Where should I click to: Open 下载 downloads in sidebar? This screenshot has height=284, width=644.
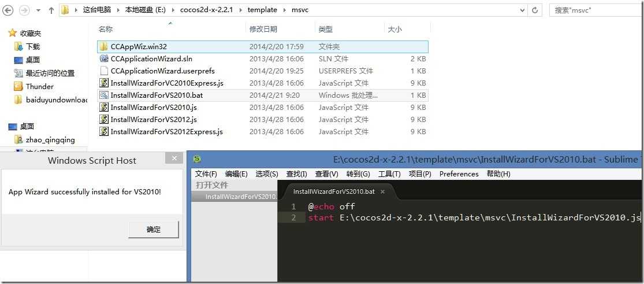[32, 46]
